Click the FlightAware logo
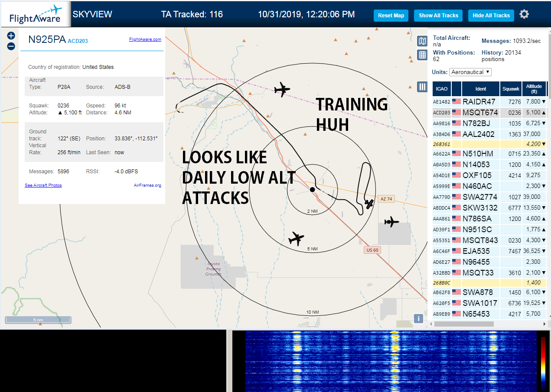The width and height of the screenshot is (551, 392). [x=36, y=15]
